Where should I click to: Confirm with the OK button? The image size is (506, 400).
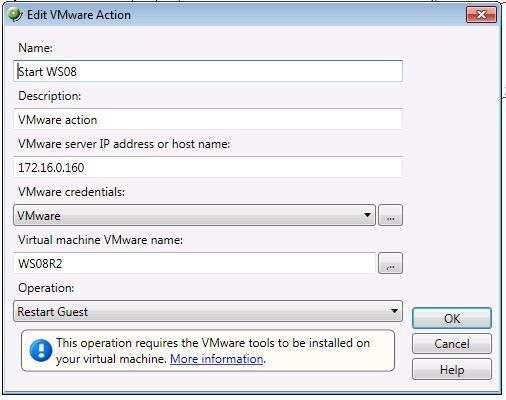452,318
